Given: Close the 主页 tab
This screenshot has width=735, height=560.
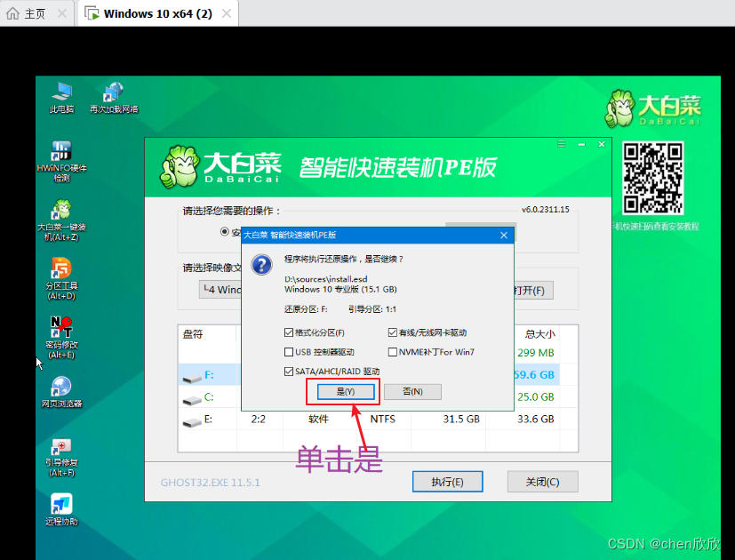Looking at the screenshot, I should click(x=62, y=13).
